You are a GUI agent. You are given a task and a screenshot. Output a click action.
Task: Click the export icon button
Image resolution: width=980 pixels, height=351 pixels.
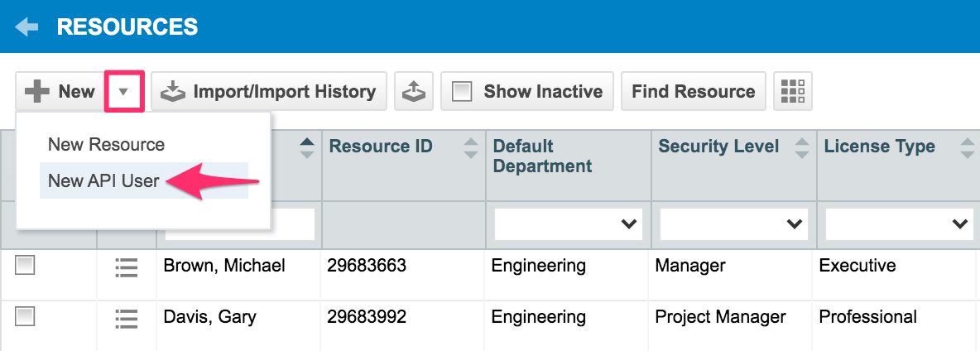[x=413, y=91]
